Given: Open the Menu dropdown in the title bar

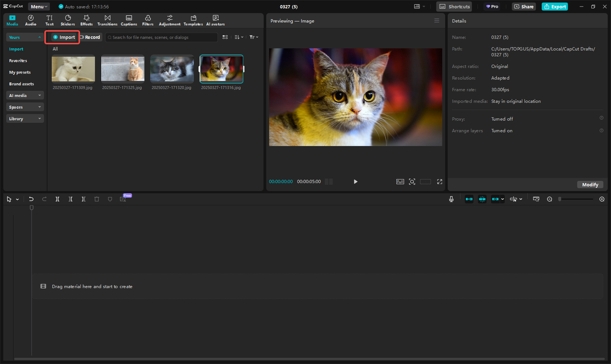Looking at the screenshot, I should coord(39,6).
